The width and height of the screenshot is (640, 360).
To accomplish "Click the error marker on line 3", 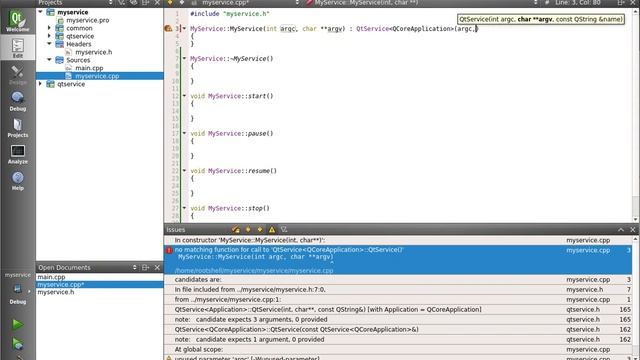I will [168, 29].
